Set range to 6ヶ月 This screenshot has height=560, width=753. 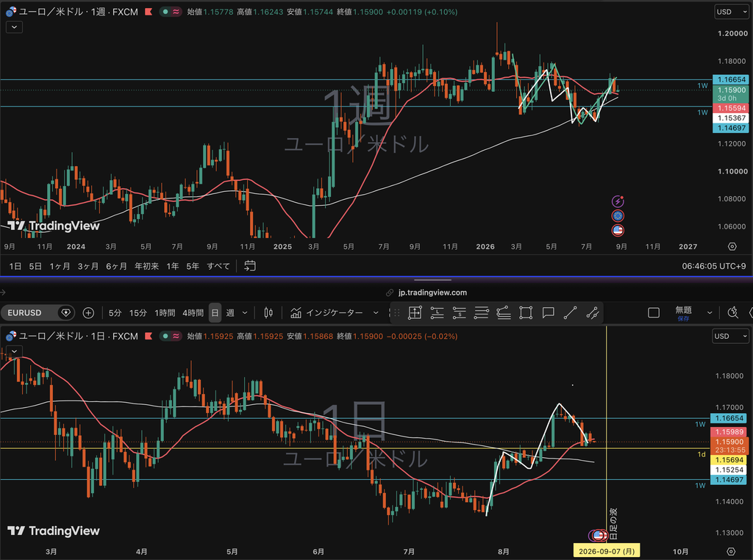[116, 266]
